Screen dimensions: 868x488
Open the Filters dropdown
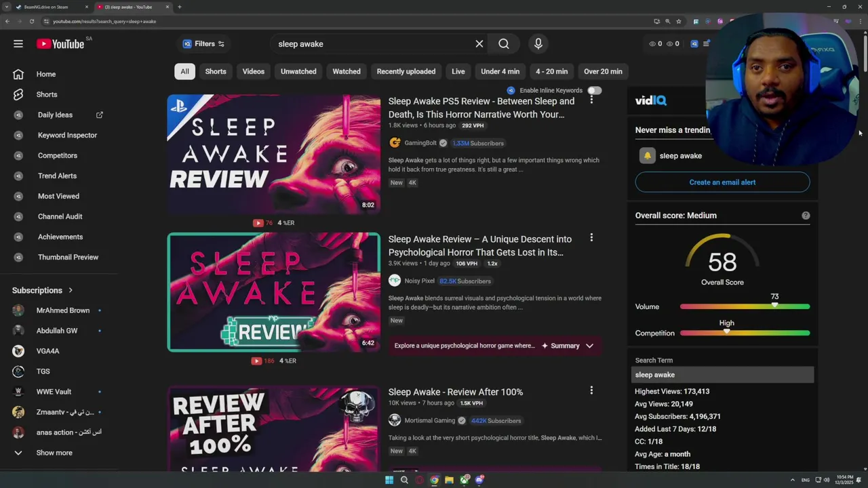[x=203, y=44]
